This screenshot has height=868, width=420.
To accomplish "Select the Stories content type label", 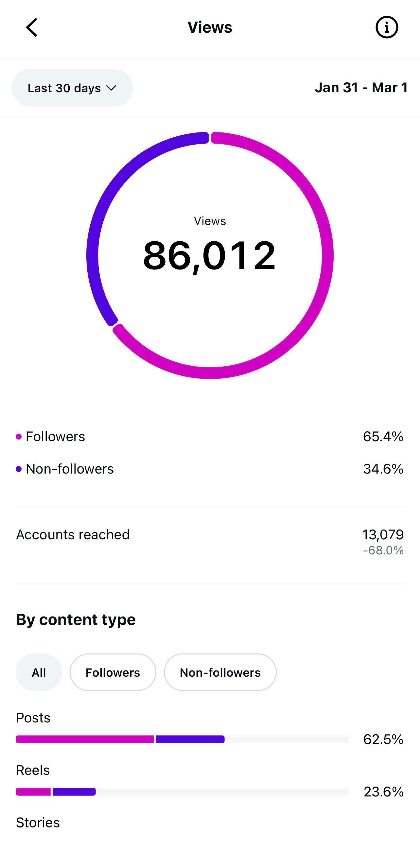I will point(38,823).
